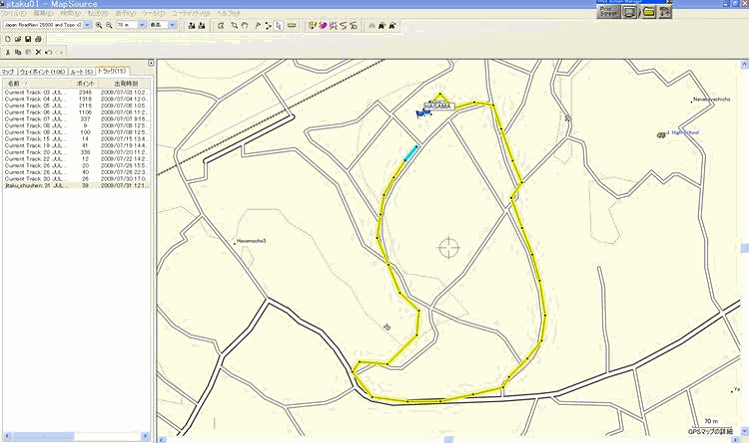Viewport: 749px width, 444px height.
Task: Select the Waypoint flag tool
Action: click(257, 25)
